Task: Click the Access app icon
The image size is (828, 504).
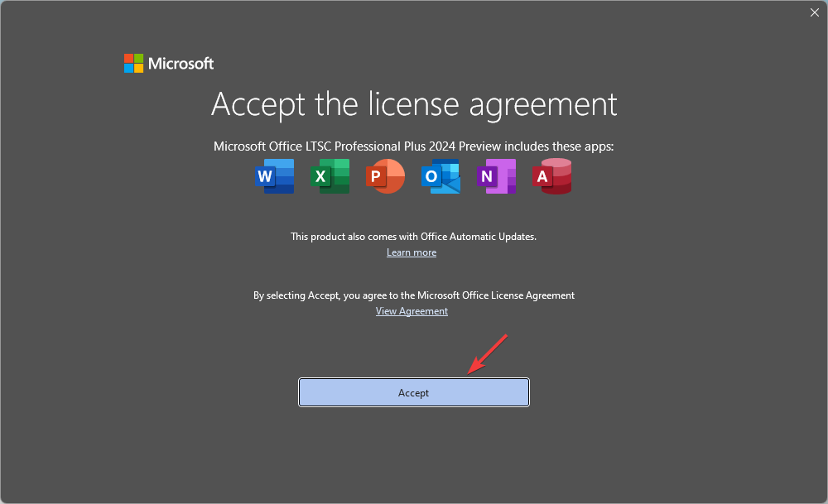Action: pyautogui.click(x=551, y=176)
